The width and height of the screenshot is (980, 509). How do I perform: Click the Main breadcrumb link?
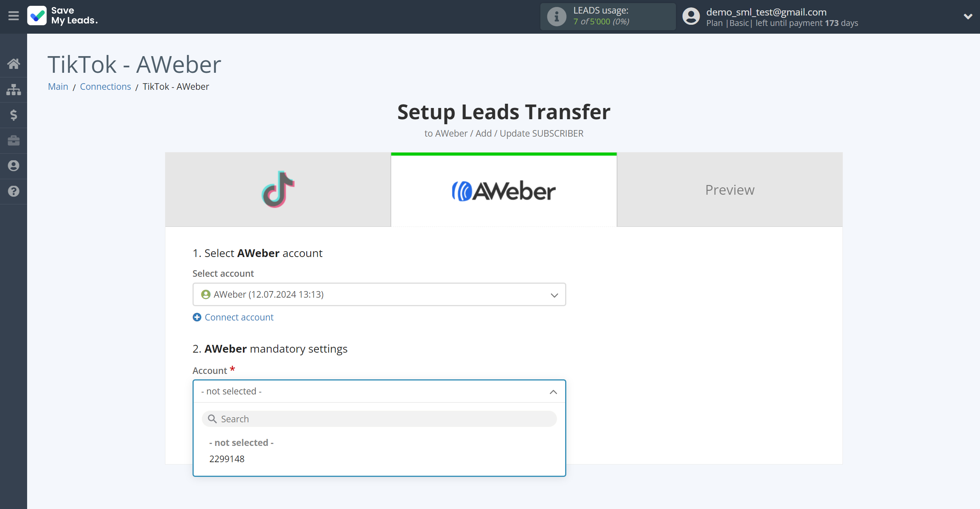click(x=58, y=86)
